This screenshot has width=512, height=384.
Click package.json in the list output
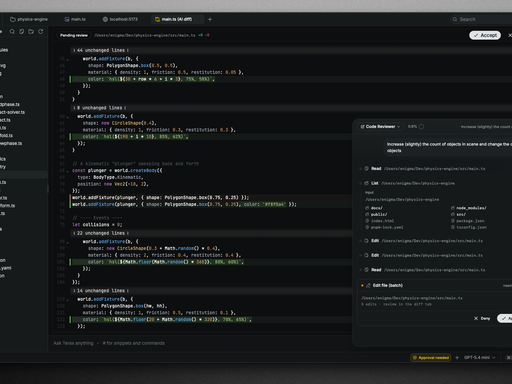(x=467, y=221)
